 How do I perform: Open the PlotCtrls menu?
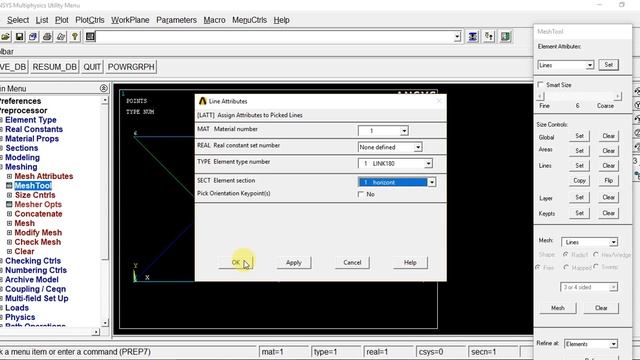point(90,20)
